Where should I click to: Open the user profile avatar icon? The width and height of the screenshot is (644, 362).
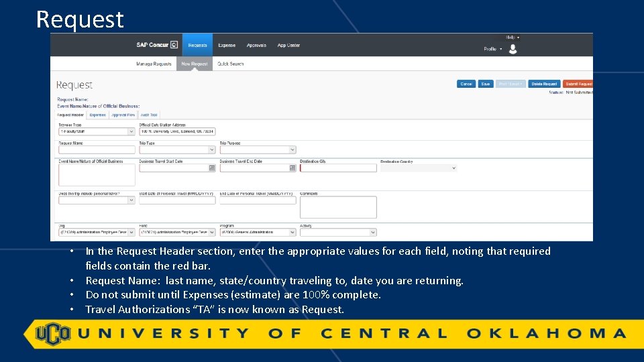click(x=513, y=49)
